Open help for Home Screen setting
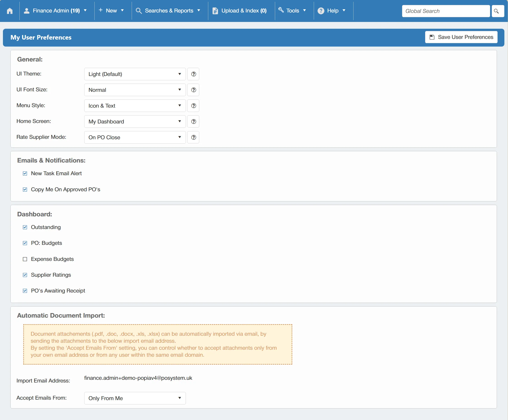This screenshot has width=508, height=420. [193, 121]
